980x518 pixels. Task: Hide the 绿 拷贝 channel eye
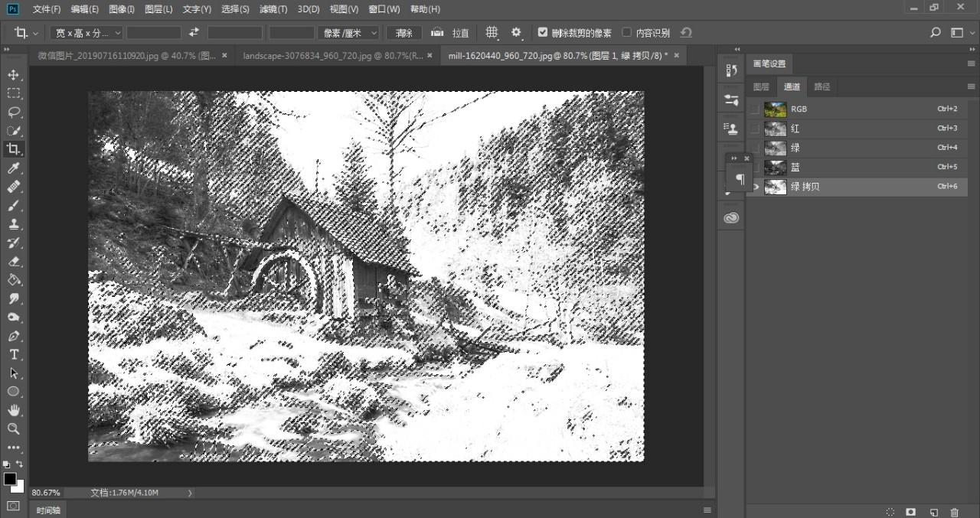pos(756,187)
